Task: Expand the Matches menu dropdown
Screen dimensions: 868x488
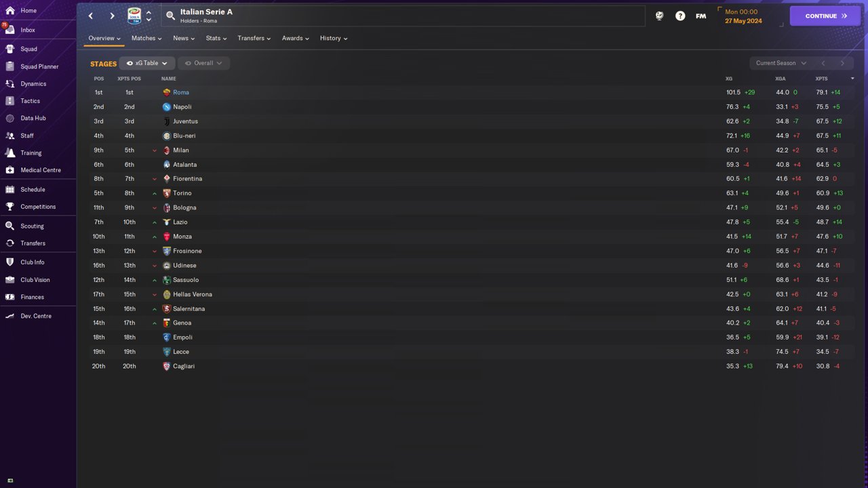Action: (146, 38)
